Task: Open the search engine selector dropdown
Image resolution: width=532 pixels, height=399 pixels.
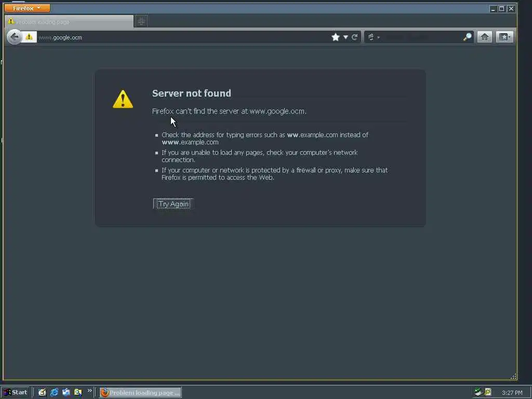Action: point(373,37)
